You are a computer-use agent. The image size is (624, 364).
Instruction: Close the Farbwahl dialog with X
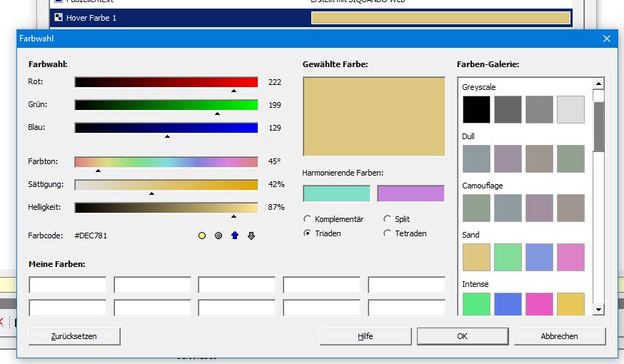tap(607, 39)
